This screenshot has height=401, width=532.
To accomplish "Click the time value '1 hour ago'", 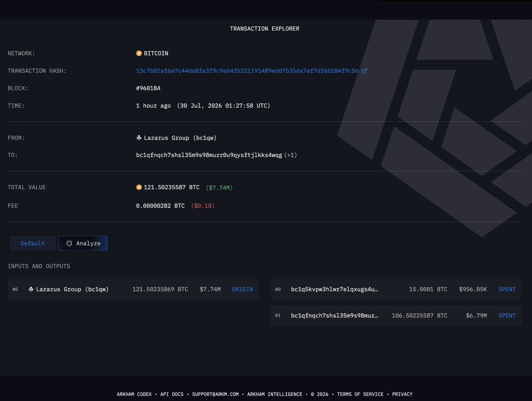I will point(153,106).
